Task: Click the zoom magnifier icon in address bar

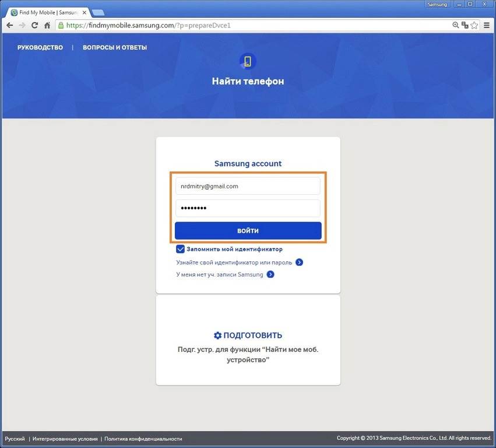Action: 456,26
